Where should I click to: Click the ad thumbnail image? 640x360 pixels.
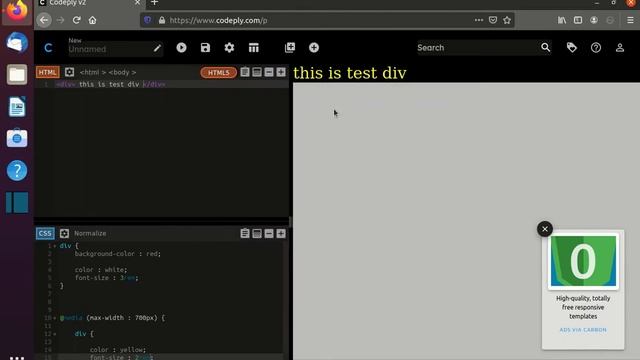583,261
